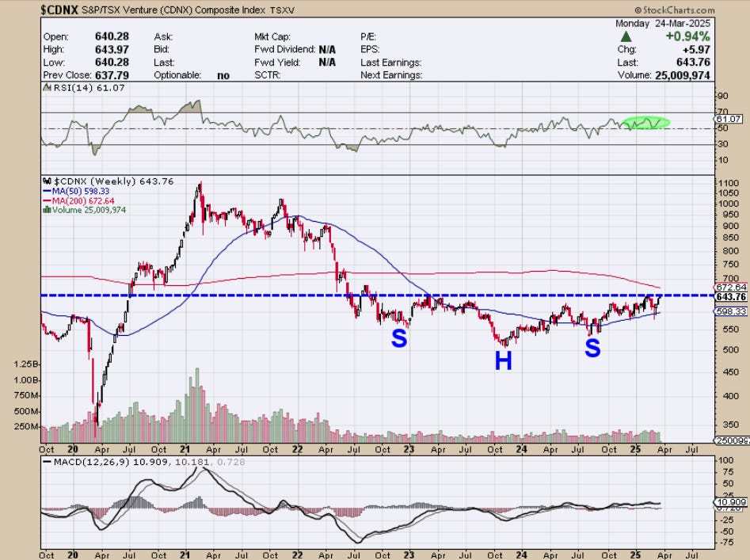
Task: Click the Optionable value no
Action: point(223,75)
